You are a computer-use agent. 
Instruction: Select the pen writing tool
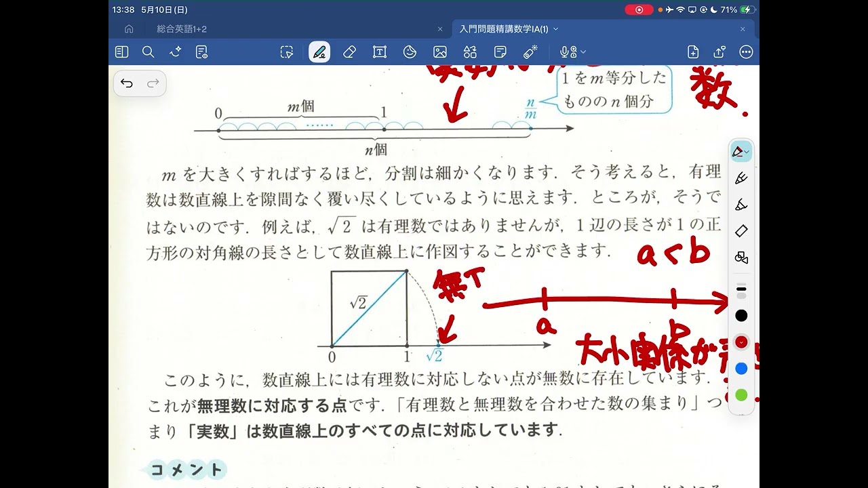(319, 52)
